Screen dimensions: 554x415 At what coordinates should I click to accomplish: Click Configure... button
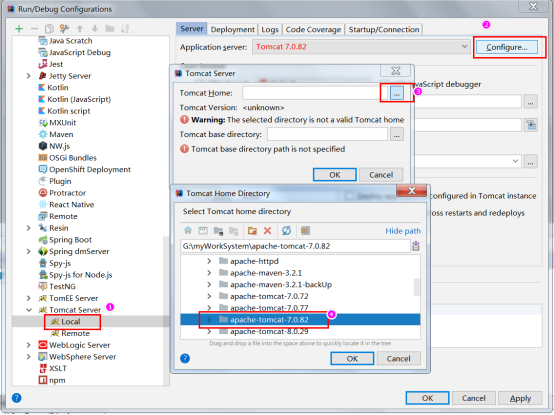point(507,47)
